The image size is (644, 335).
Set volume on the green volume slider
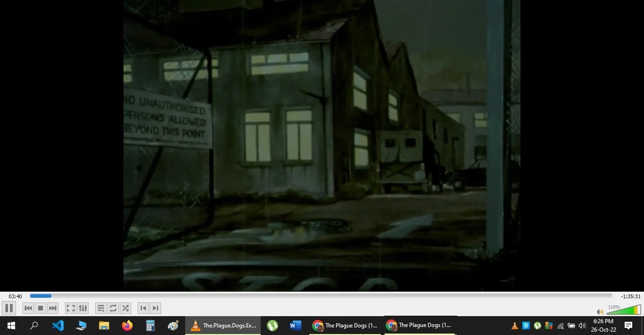click(x=624, y=310)
